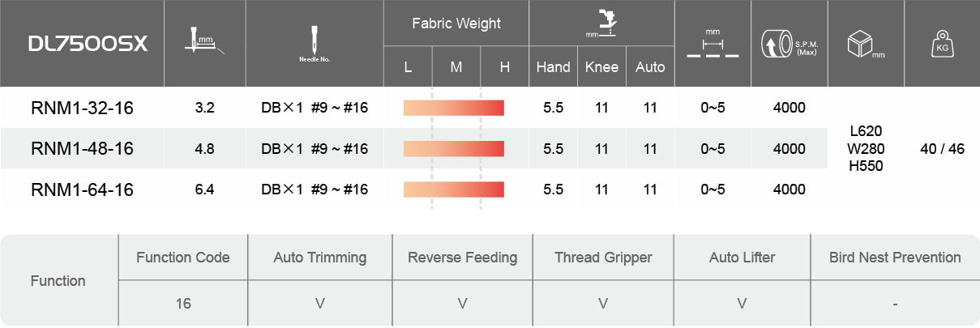Click the KG weight icon
The height and width of the screenshot is (328, 980).
pos(942,44)
